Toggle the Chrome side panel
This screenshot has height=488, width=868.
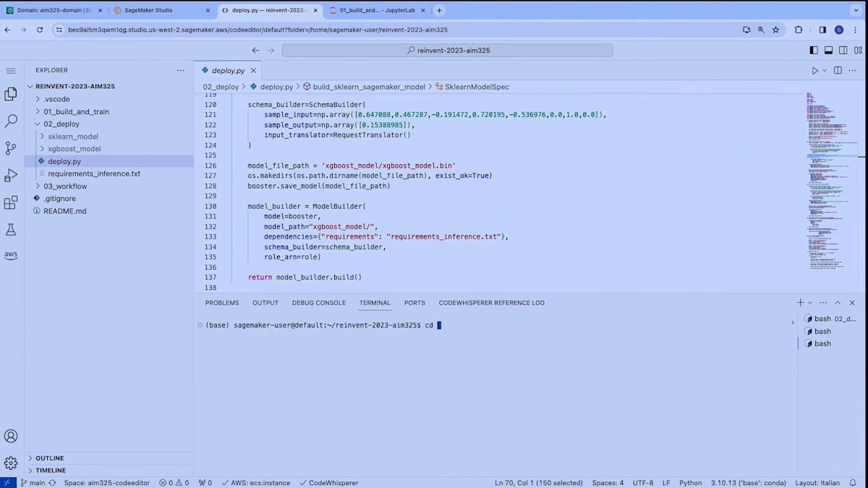(x=822, y=30)
